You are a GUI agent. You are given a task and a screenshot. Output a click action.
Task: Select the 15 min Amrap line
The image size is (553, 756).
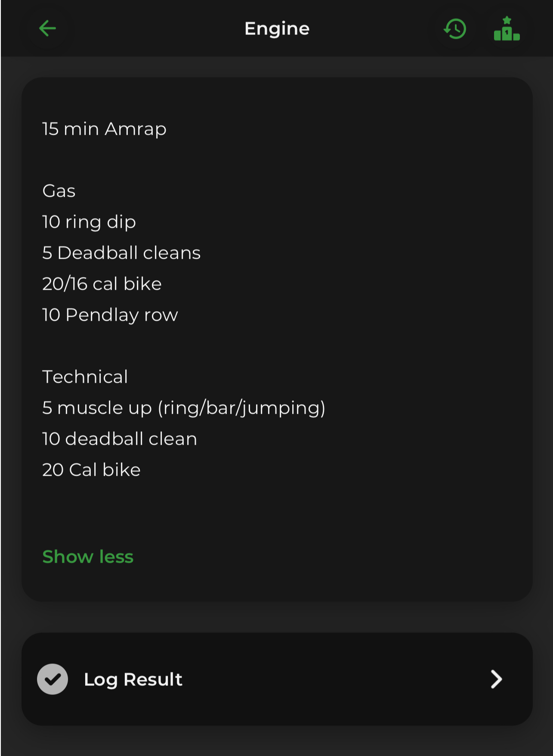pos(104,129)
